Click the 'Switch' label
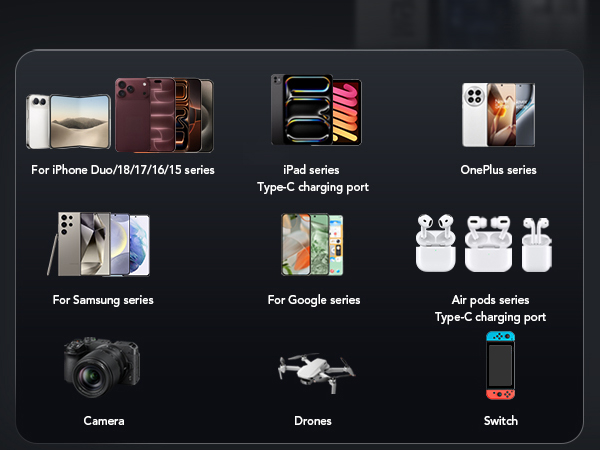This screenshot has width=600, height=450. point(501,421)
